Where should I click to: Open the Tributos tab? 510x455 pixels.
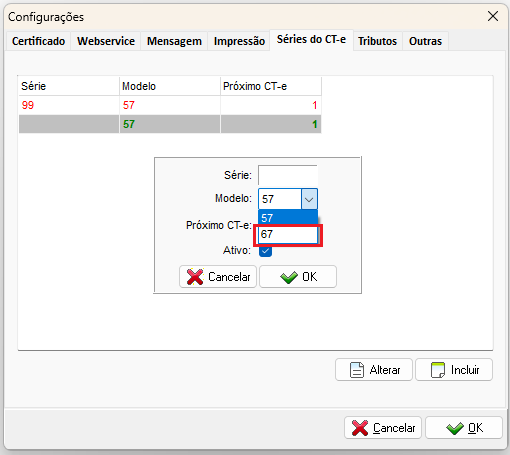(x=377, y=41)
